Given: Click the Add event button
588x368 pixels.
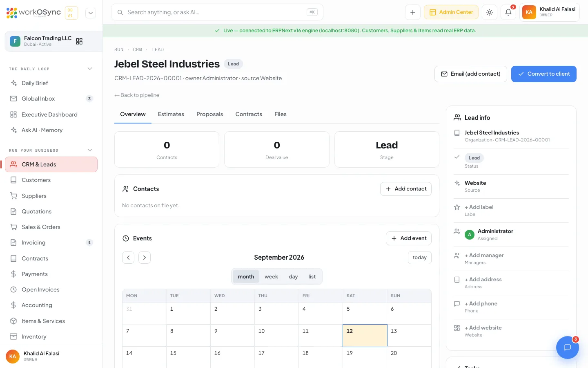Looking at the screenshot, I should click(409, 238).
